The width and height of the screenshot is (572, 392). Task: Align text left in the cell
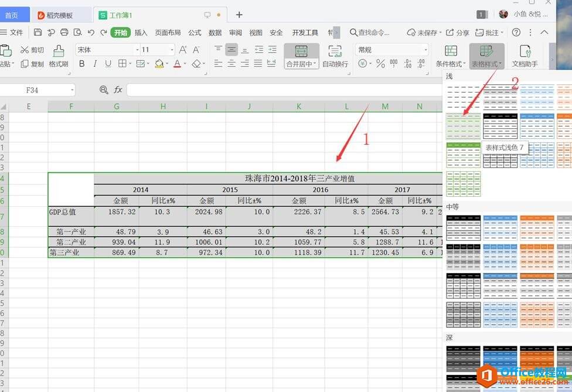(x=218, y=64)
